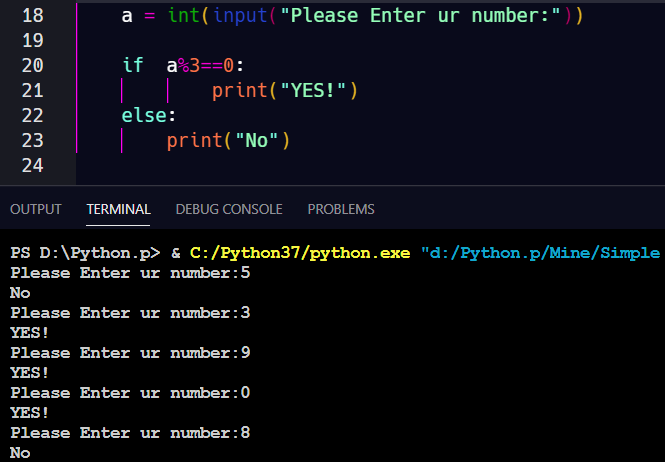
Task: Click line number 23 in the gutter
Action: tap(32, 140)
